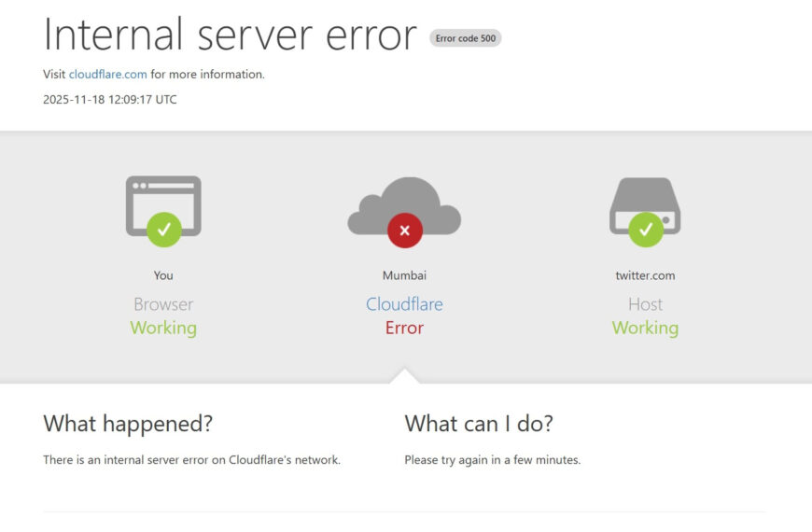Select the 'Internal server error' heading
This screenshot has height=532, width=812.
pos(230,35)
